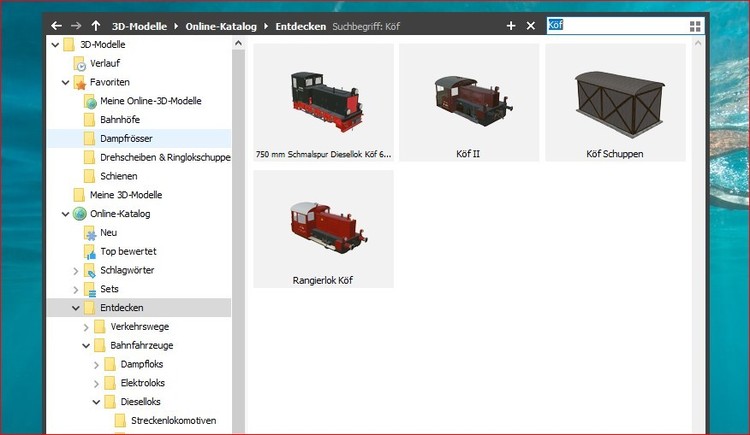Select the Rangierlok Köf model thumbnail
750x435 pixels.
pos(323,229)
